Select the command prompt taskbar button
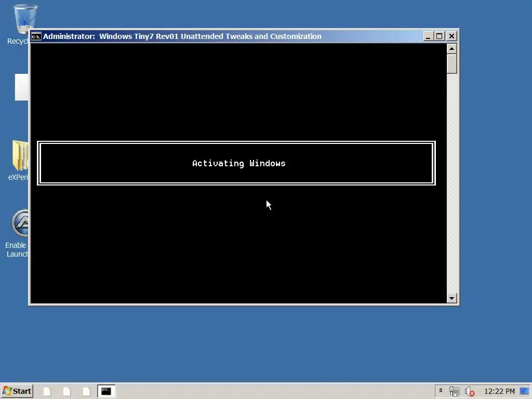Screen dimensions: 532x399 tap(106, 391)
